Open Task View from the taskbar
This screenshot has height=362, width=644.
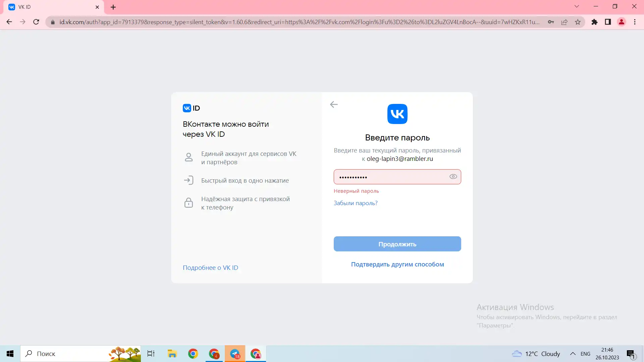[x=151, y=354]
